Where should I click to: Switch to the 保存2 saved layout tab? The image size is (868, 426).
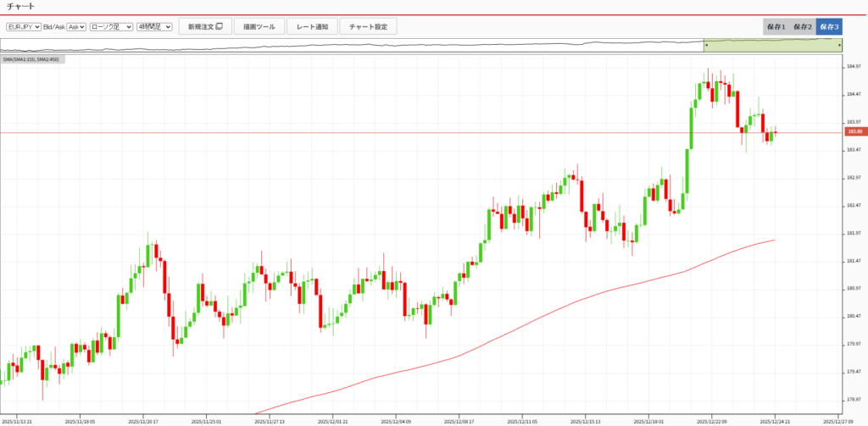click(x=802, y=27)
